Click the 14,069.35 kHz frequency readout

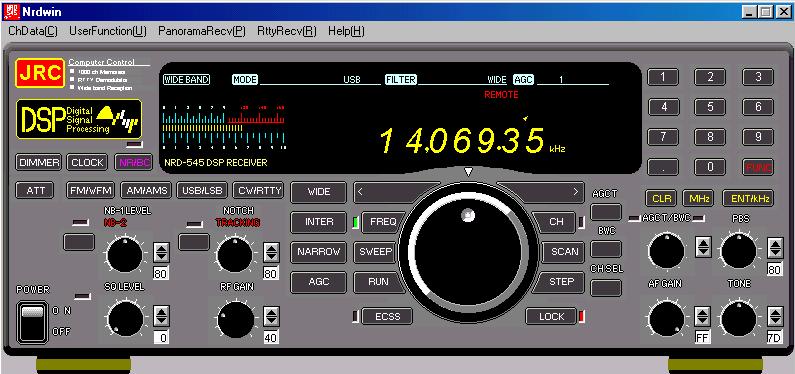(x=472, y=140)
